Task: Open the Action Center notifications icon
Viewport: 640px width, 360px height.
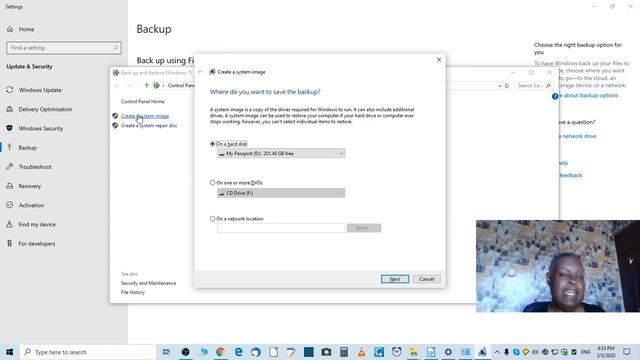Action: coord(627,352)
